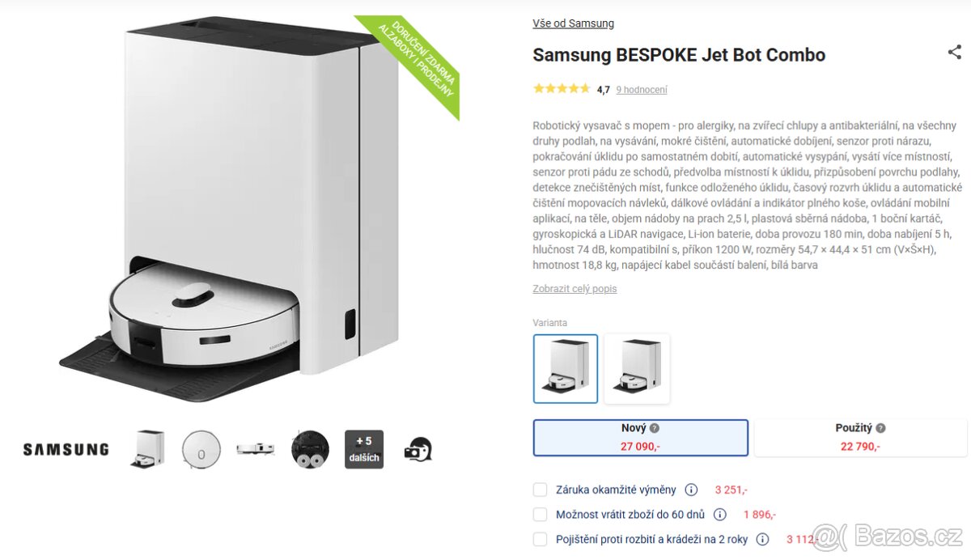Select the Nový condition tab
The height and width of the screenshot is (560, 971).
click(x=640, y=437)
